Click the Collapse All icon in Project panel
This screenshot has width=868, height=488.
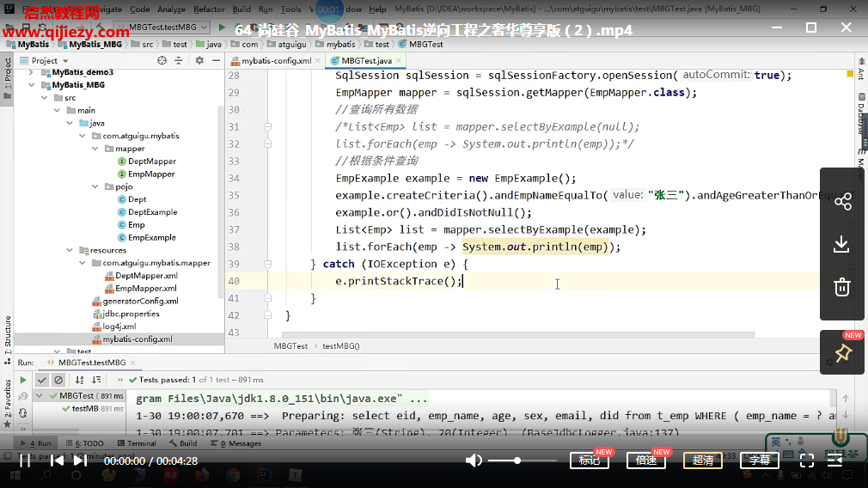[x=178, y=60]
